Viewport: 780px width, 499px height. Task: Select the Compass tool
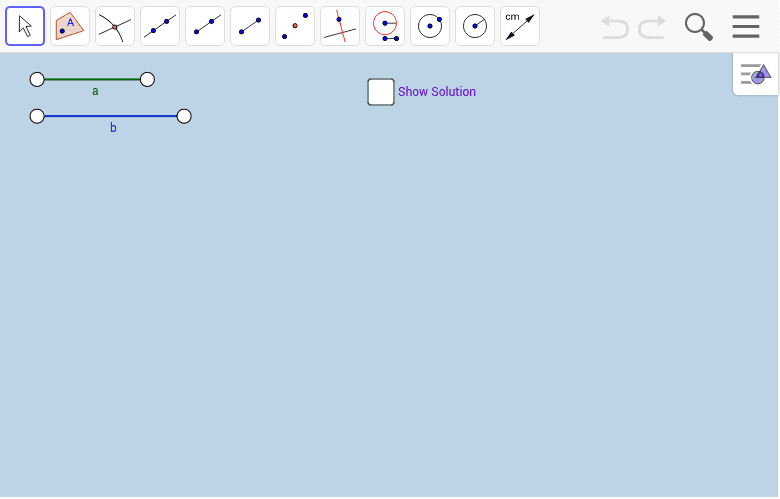385,26
